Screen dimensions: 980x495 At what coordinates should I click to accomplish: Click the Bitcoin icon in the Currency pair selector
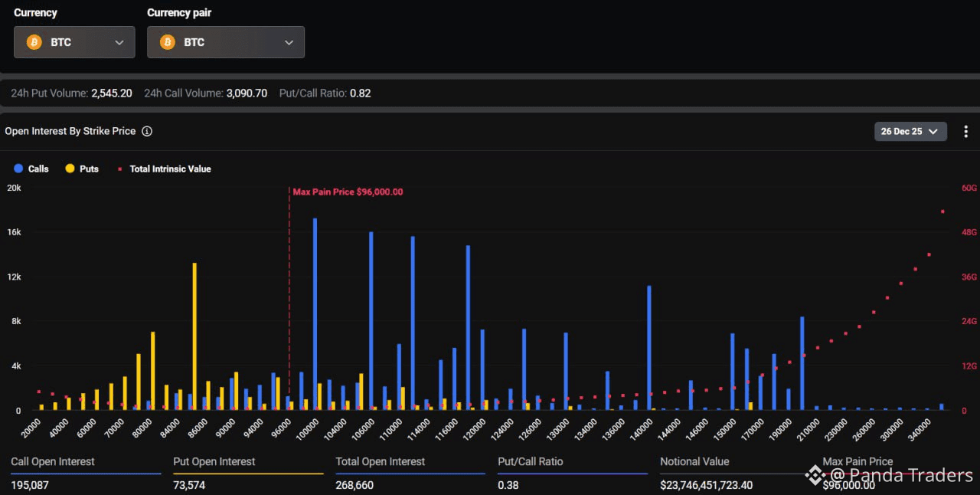click(168, 42)
